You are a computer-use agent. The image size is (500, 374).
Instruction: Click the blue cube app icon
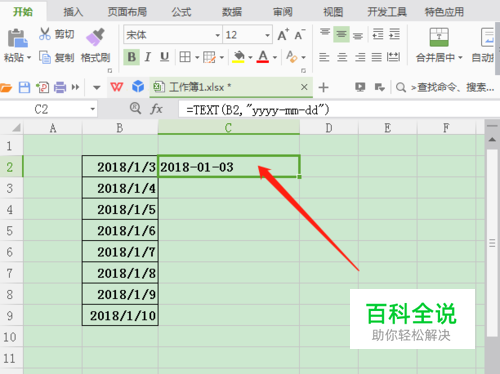[138, 87]
